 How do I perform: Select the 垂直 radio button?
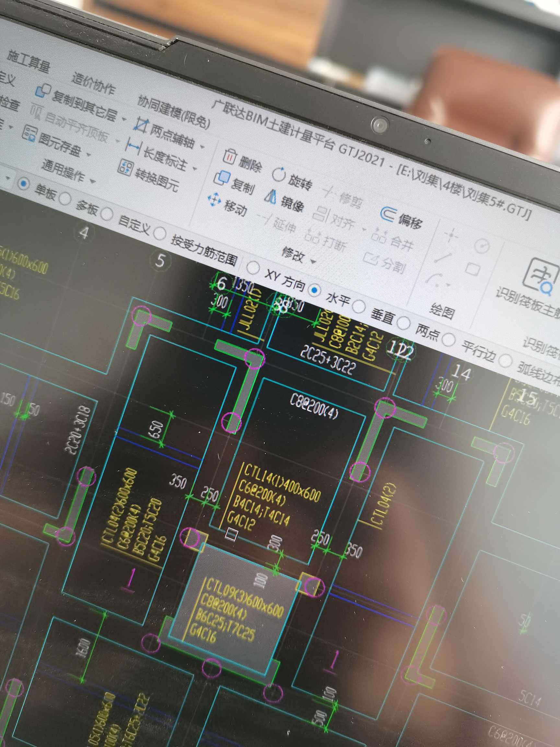[359, 307]
